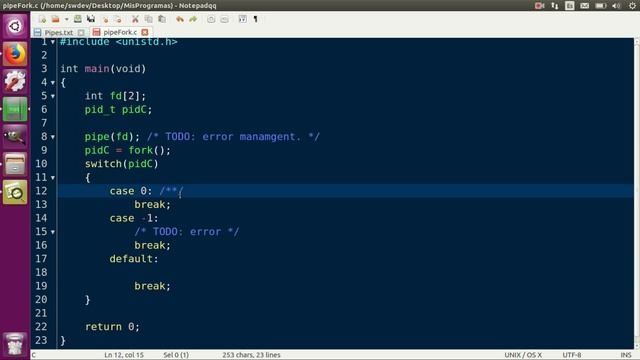Close the pipeFork.c tab

(145, 32)
